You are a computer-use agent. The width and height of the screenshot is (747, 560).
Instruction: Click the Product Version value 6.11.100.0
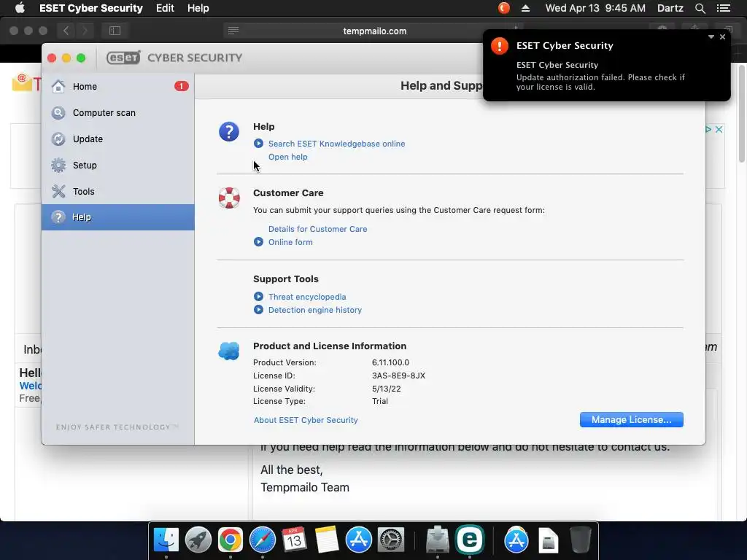click(390, 362)
